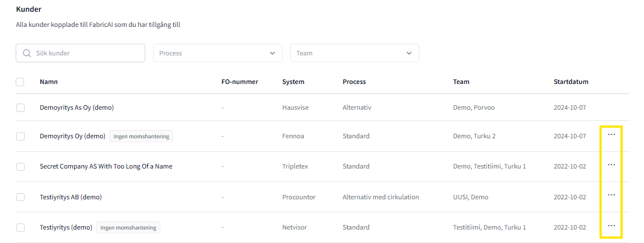Select checkbox for Demoyritys As Oy (demo)
Screen dimensions: 644x243
coord(21,108)
